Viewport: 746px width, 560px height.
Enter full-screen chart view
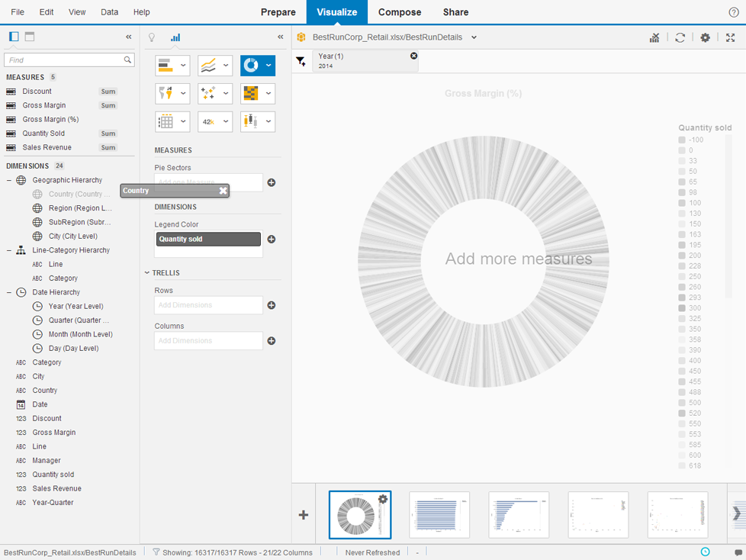[730, 37]
